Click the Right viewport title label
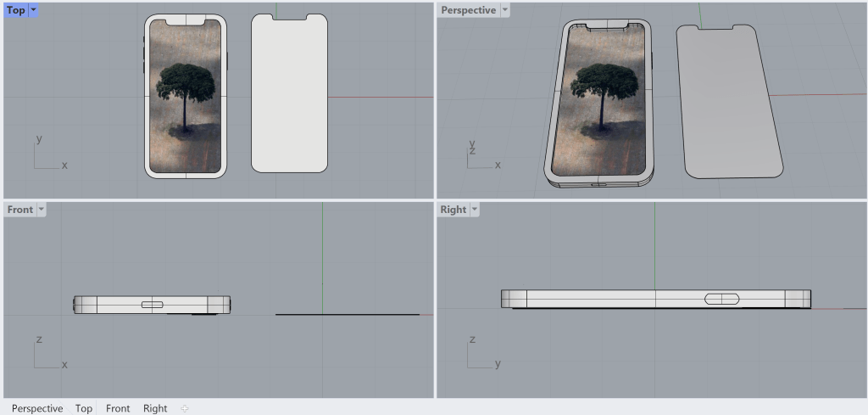The height and width of the screenshot is (415, 868). pyautogui.click(x=453, y=210)
